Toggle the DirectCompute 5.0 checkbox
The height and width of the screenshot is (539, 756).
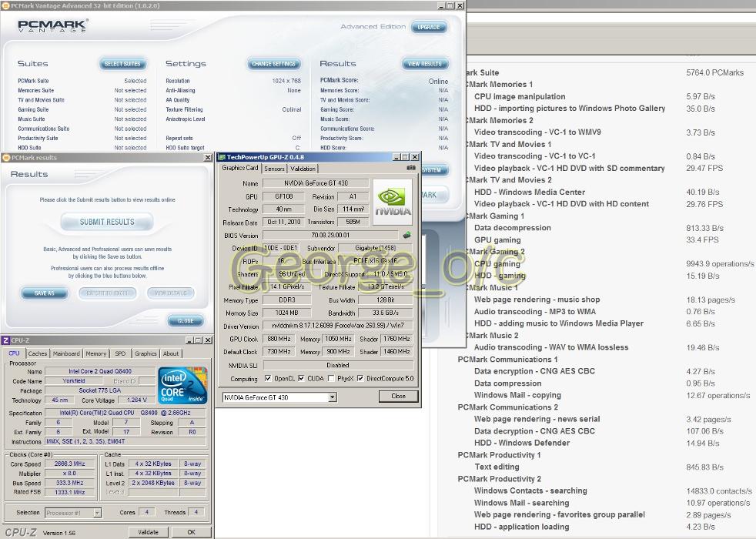click(x=360, y=379)
